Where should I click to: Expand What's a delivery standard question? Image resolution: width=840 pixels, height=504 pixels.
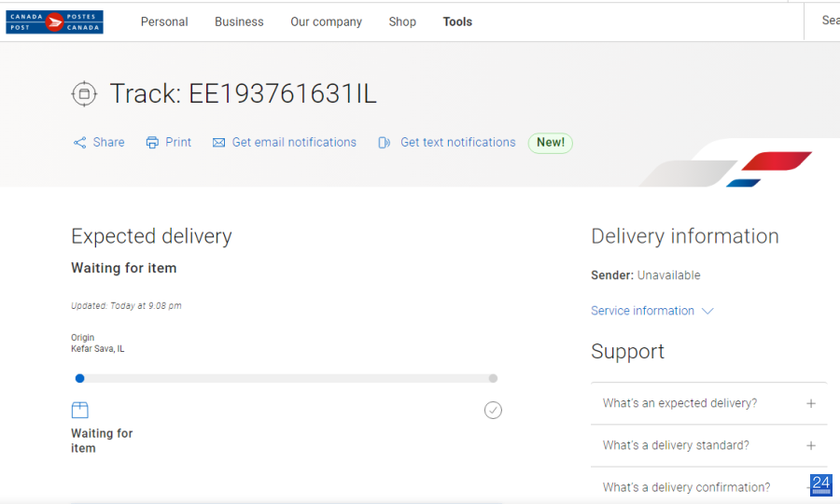(708, 445)
